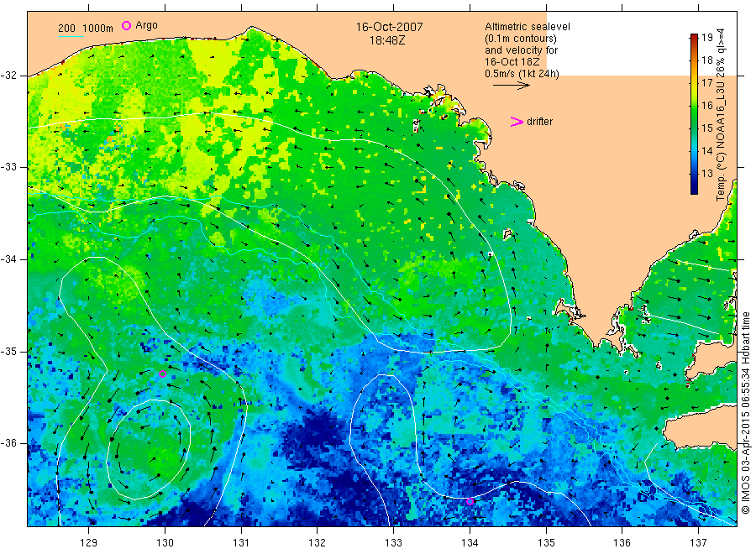
Task: Click the magenta drifter legend arrow
Action: click(x=517, y=122)
